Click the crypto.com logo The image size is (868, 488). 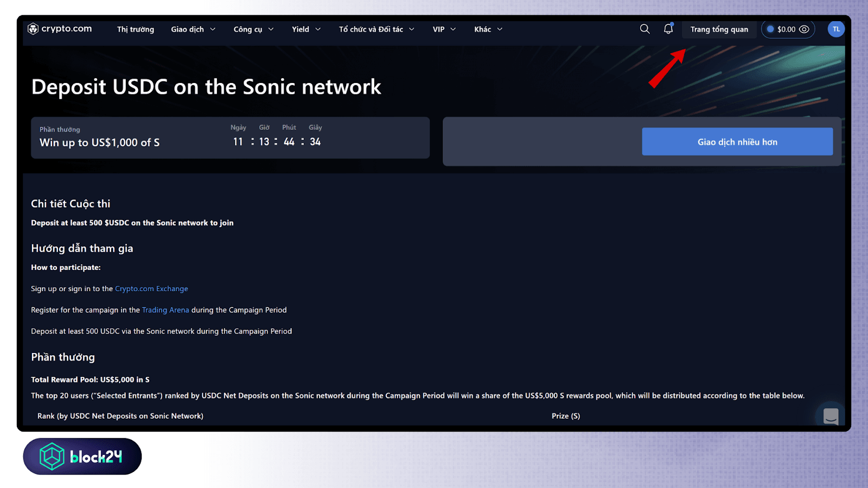[60, 29]
